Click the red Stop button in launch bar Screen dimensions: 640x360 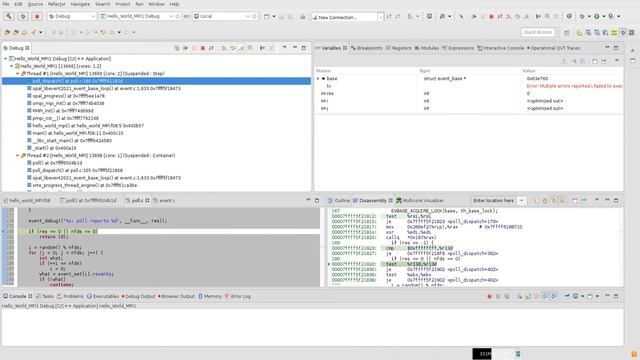coord(37,16)
